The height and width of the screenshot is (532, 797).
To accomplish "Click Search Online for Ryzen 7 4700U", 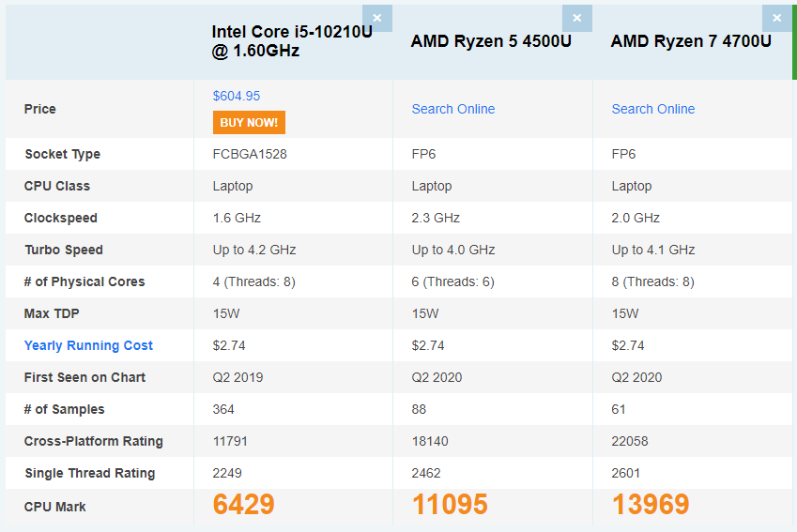I will point(653,109).
